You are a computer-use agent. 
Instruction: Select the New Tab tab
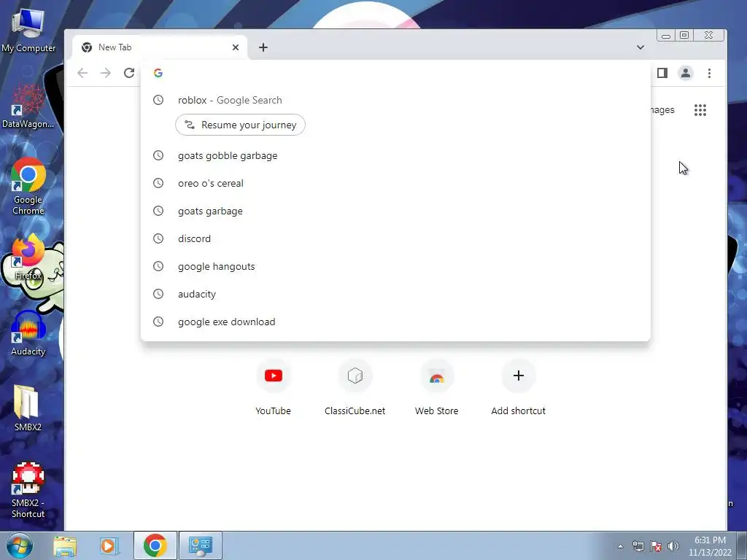[x=160, y=47]
